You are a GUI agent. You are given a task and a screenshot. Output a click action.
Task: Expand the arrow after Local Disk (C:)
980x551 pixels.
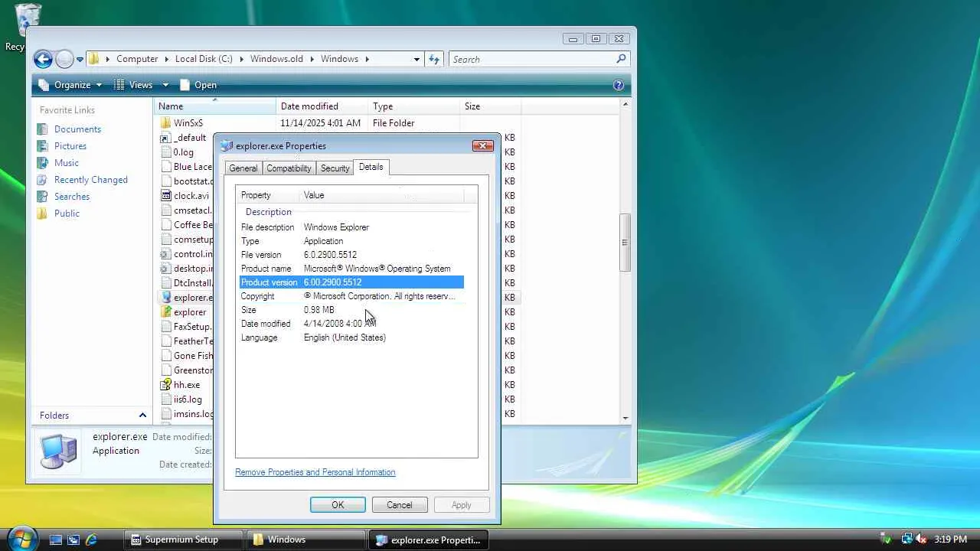coord(241,59)
